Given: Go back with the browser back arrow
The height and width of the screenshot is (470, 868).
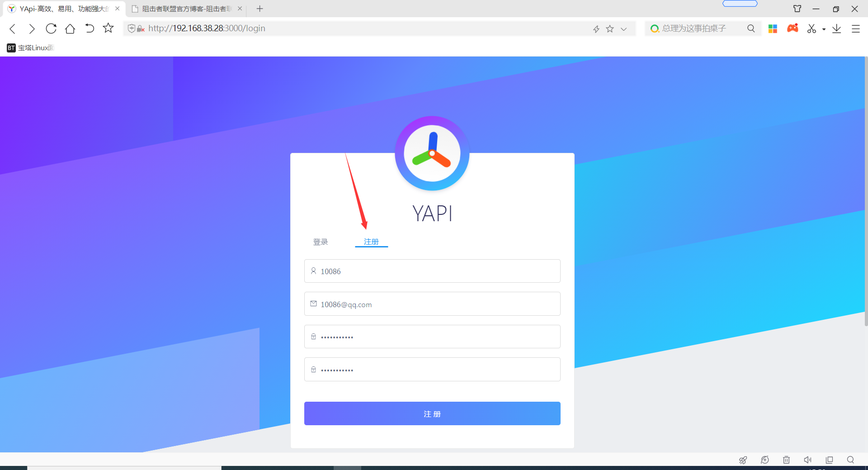Looking at the screenshot, I should 13,29.
